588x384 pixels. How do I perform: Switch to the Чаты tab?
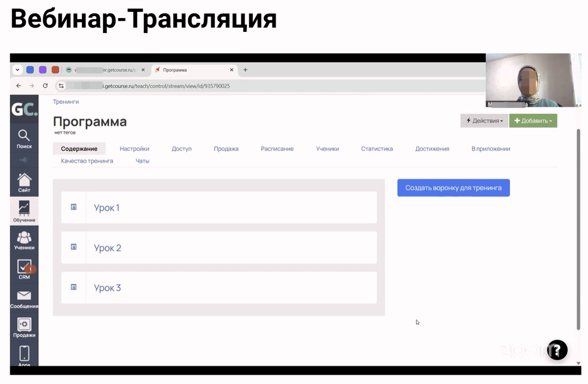coord(142,161)
